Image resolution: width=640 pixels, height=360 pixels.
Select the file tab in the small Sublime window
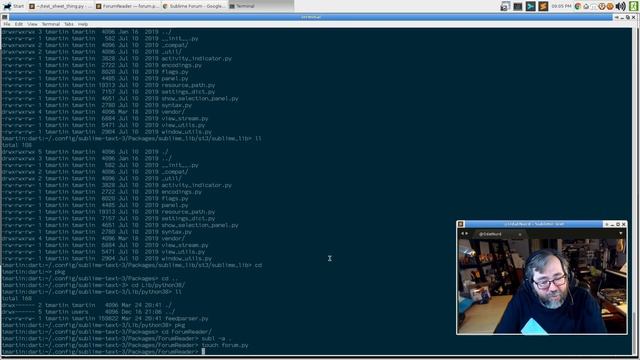point(499,234)
